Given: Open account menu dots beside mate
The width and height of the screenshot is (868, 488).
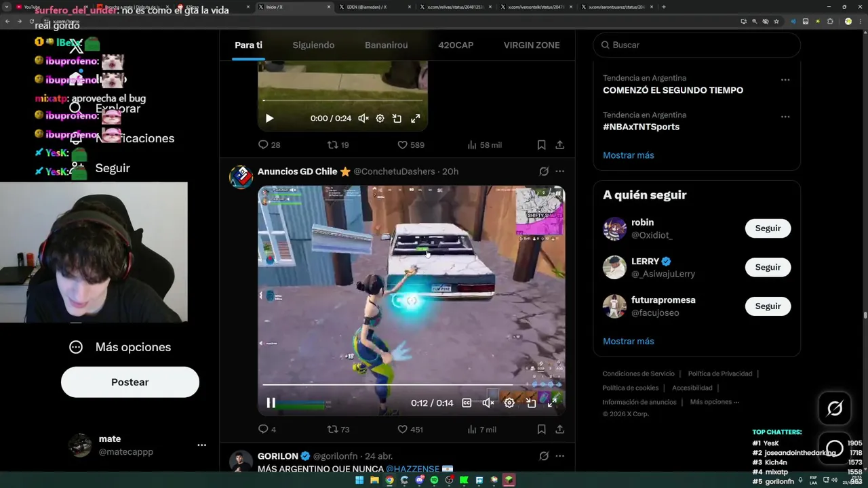Looking at the screenshot, I should 201,445.
